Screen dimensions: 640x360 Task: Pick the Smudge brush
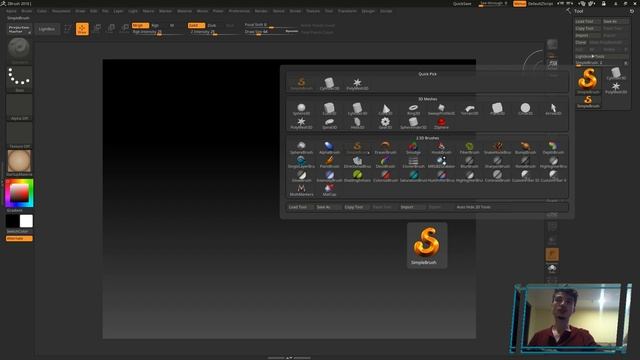pyautogui.click(x=413, y=148)
